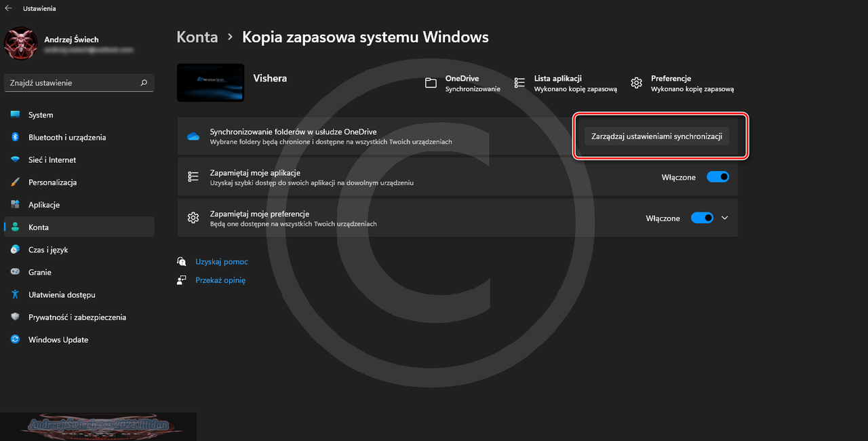Click the Ułatwienia dostępu accessibility icon
Viewport: 868px width, 441px height.
point(15,294)
